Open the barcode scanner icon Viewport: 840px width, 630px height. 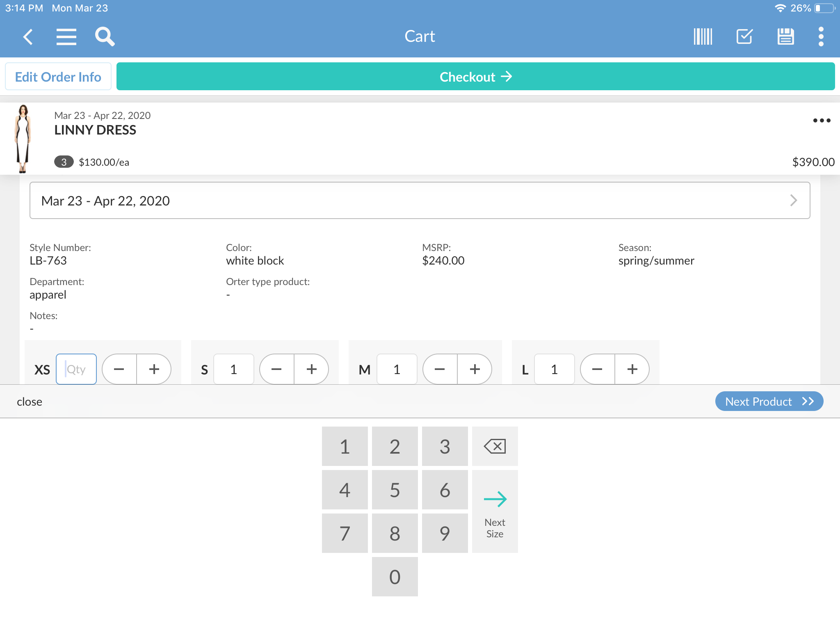pyautogui.click(x=703, y=36)
